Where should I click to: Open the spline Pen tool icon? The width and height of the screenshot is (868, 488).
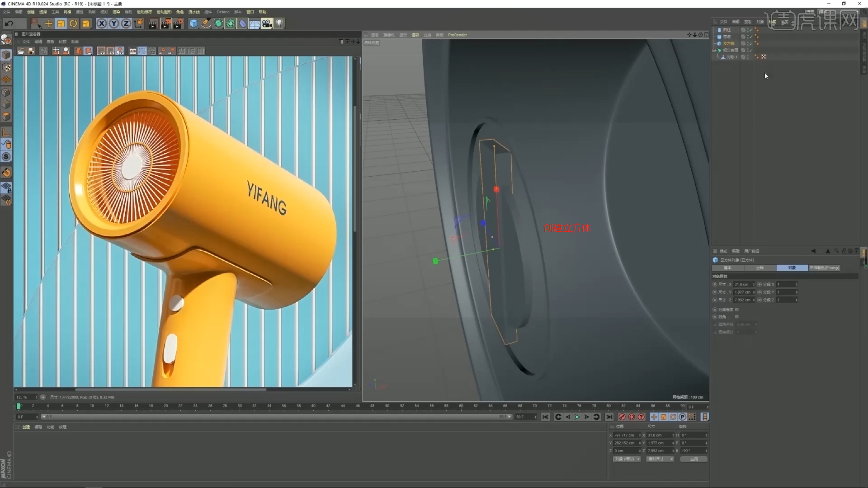(x=206, y=23)
